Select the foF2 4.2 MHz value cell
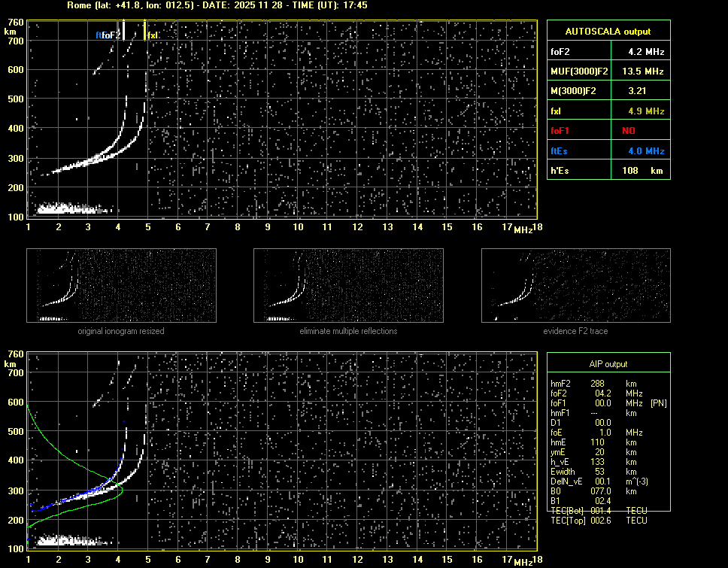Screen dimensions: 728x568 [645, 52]
